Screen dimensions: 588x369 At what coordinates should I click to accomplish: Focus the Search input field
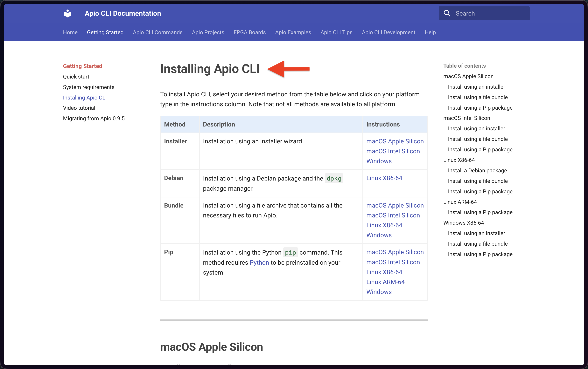pos(484,13)
